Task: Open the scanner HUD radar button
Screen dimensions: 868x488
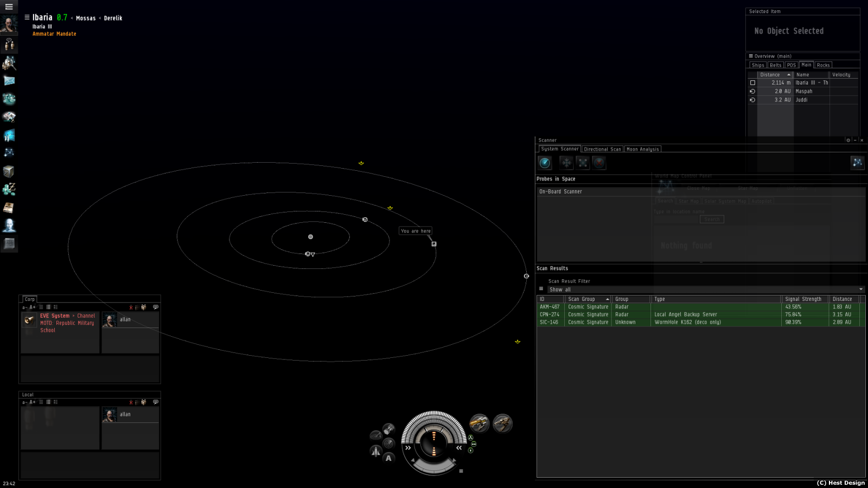Action: [388, 444]
